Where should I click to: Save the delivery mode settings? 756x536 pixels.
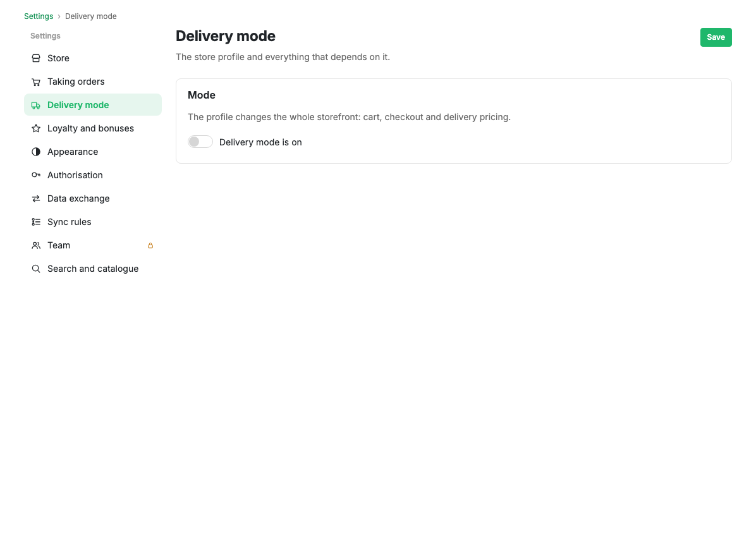716,37
